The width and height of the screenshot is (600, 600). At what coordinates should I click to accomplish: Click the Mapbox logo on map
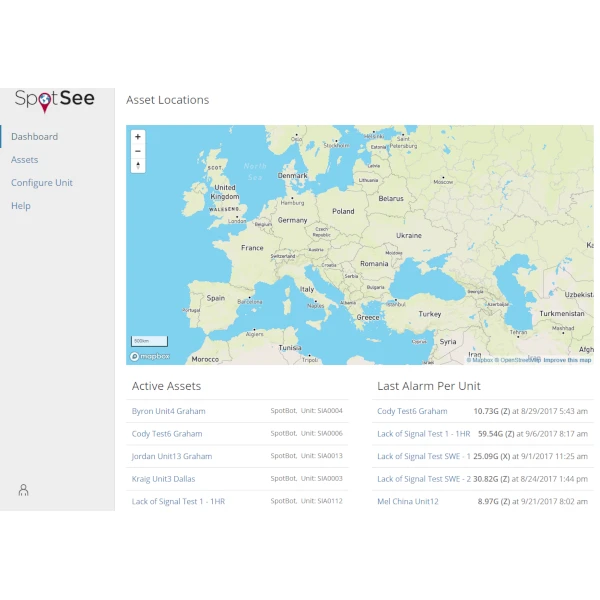click(150, 356)
